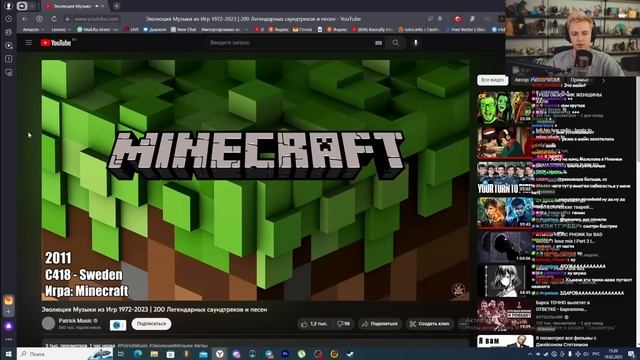This screenshot has height=360, width=640.
Task: Open more actions three-dots under video
Action: (x=462, y=324)
